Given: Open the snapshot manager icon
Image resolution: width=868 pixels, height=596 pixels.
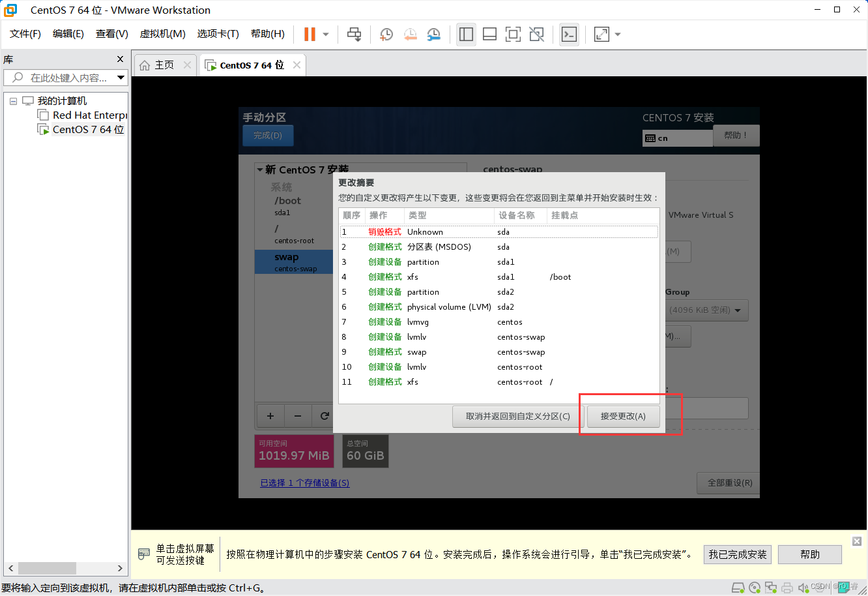Looking at the screenshot, I should [433, 35].
